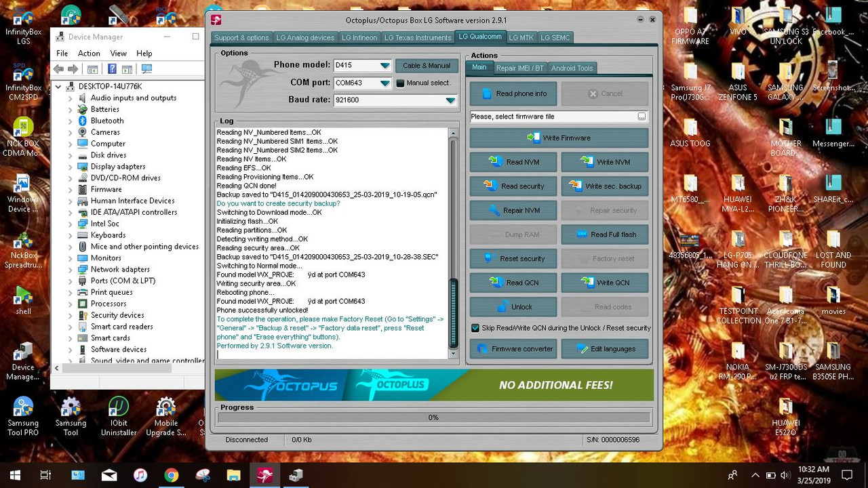Open the LOST AND FOUND desktop folder
This screenshot has width=868, height=488.
[x=833, y=250]
